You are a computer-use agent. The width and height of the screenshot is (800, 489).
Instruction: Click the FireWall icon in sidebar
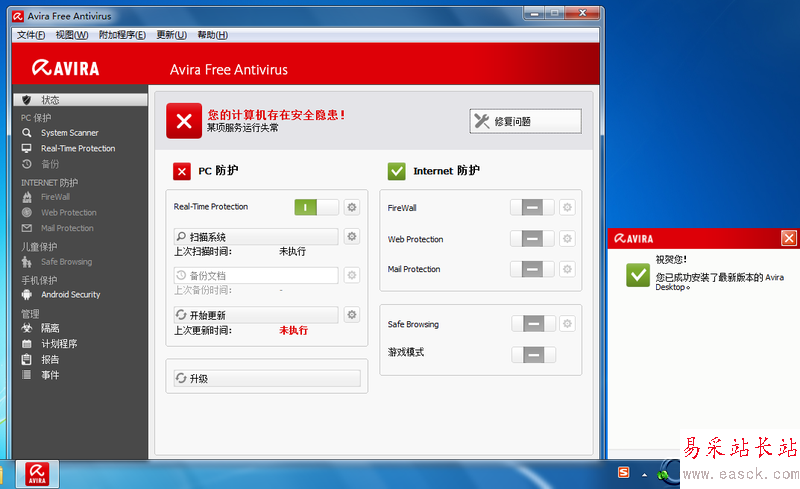click(x=27, y=197)
